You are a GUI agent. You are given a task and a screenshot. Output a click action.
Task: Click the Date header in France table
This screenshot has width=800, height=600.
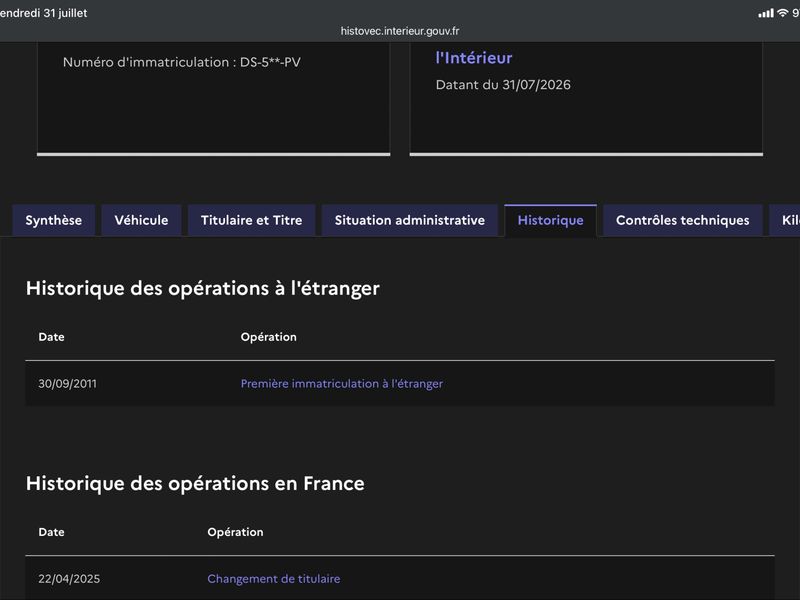(52, 532)
